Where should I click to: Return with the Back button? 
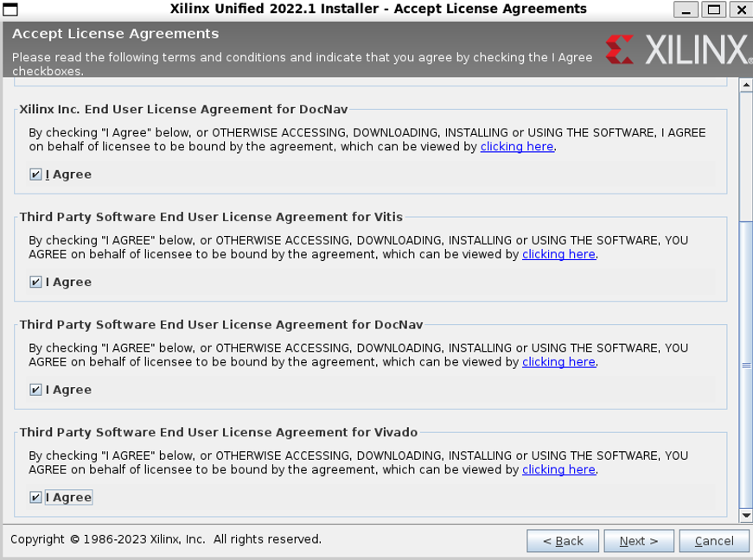(563, 541)
